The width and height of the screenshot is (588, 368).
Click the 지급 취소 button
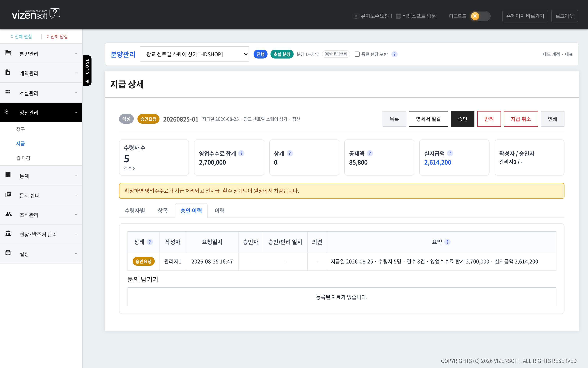tap(521, 119)
